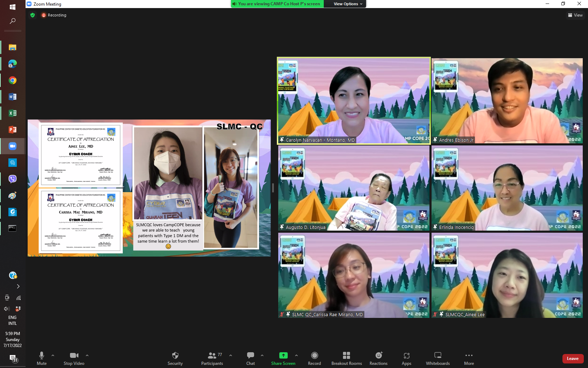588x368 pixels.
Task: Open the Participants panel
Action: point(212,358)
